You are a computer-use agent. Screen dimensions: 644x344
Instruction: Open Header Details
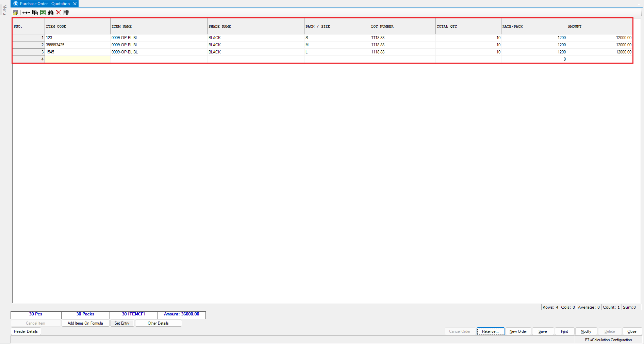26,331
